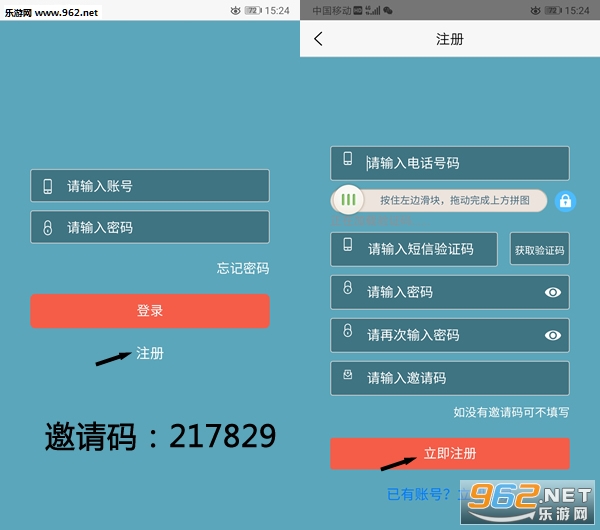Tap the eye-care icon in left status bar
Image resolution: width=600 pixels, height=530 pixels.
235,11
